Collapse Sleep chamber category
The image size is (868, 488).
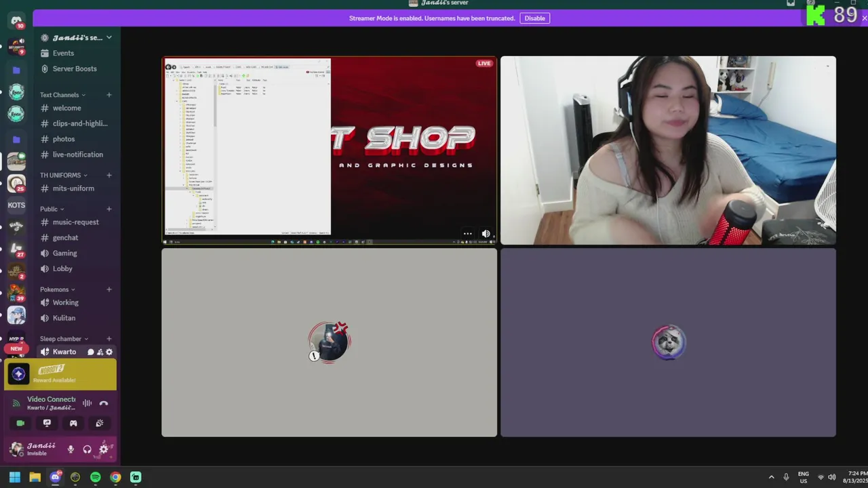point(64,339)
